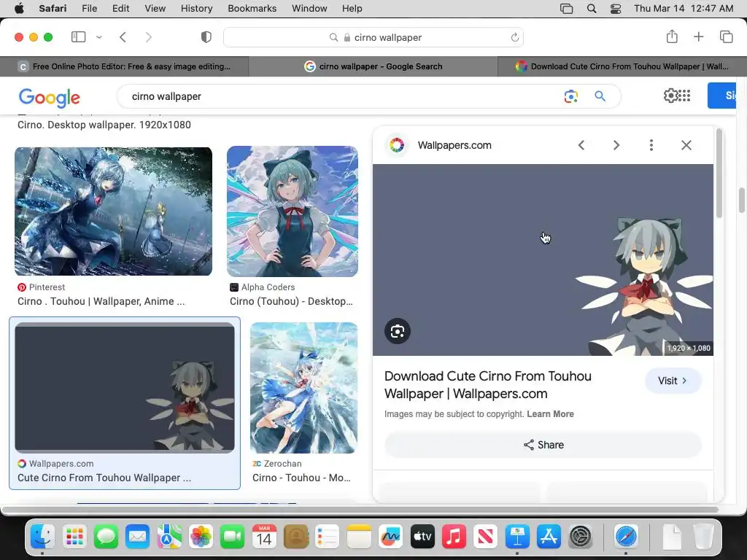Open Keynote from the Dock

[517, 537]
